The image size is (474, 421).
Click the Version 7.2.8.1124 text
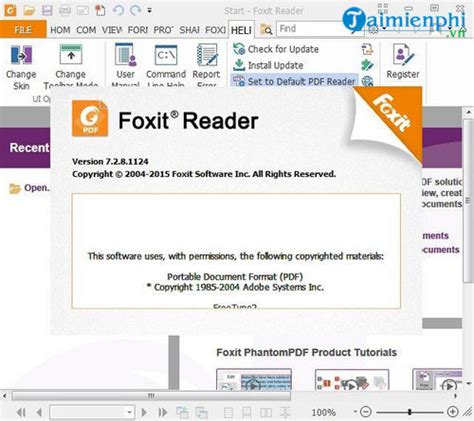pos(110,162)
